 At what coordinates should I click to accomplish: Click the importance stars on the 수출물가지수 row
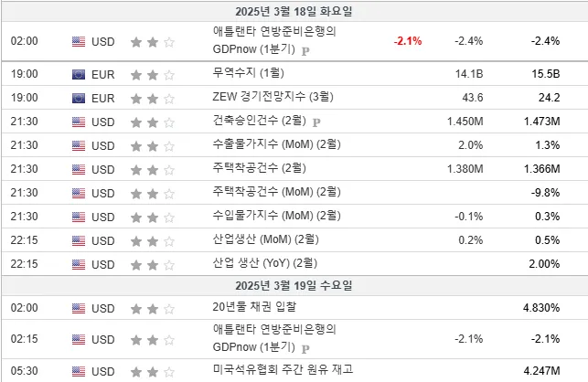tap(153, 146)
